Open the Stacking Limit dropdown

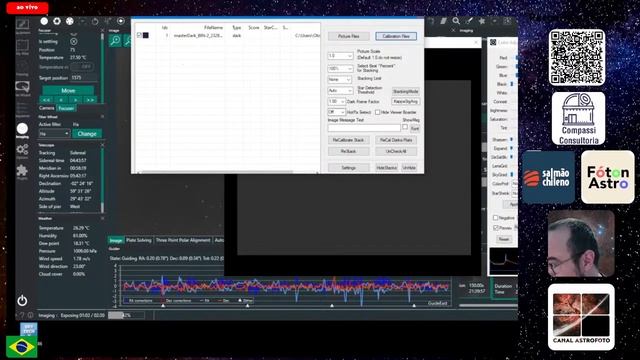click(x=339, y=79)
